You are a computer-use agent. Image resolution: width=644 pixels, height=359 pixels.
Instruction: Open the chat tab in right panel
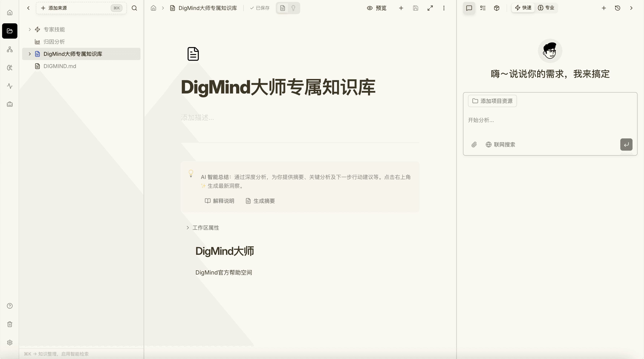pos(469,8)
